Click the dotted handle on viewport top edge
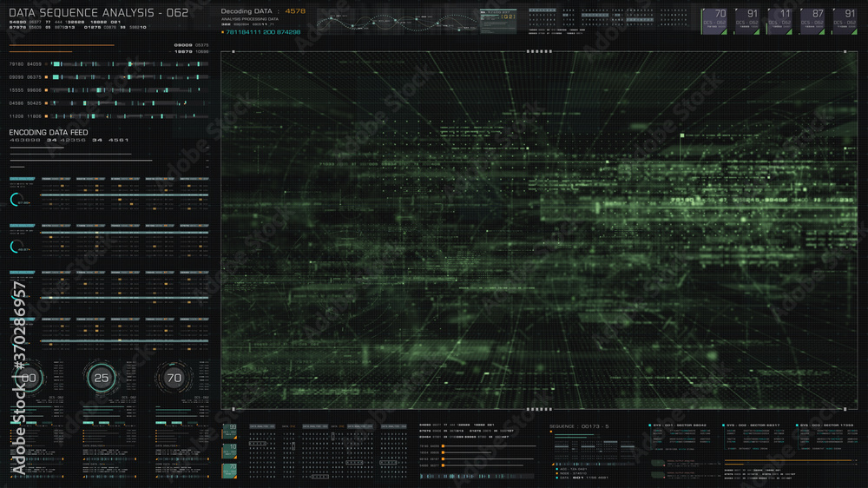 pos(539,51)
